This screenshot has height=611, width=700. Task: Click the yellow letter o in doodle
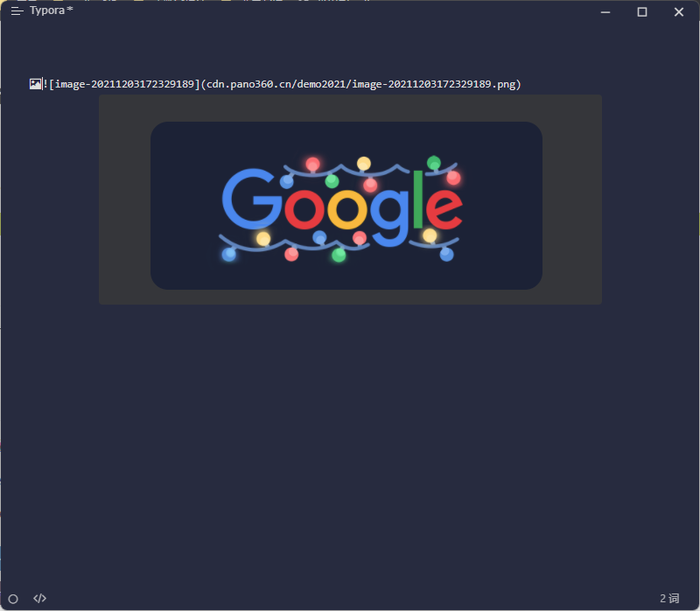347,209
